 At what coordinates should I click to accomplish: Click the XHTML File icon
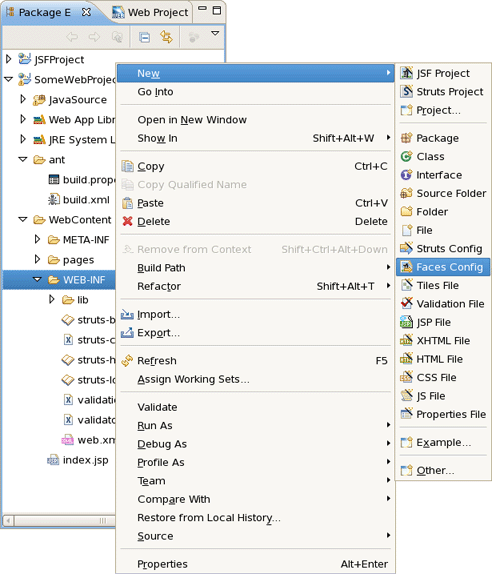coord(406,340)
